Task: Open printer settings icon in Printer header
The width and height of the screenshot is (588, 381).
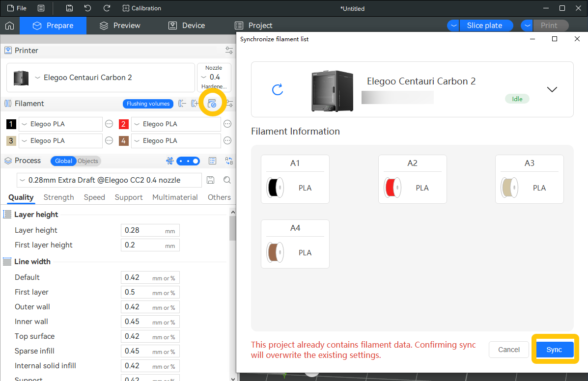Action: coord(229,50)
